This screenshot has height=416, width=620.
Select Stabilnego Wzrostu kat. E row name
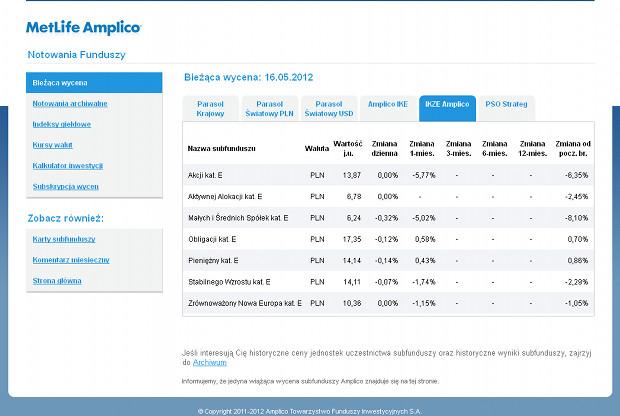[x=229, y=282]
